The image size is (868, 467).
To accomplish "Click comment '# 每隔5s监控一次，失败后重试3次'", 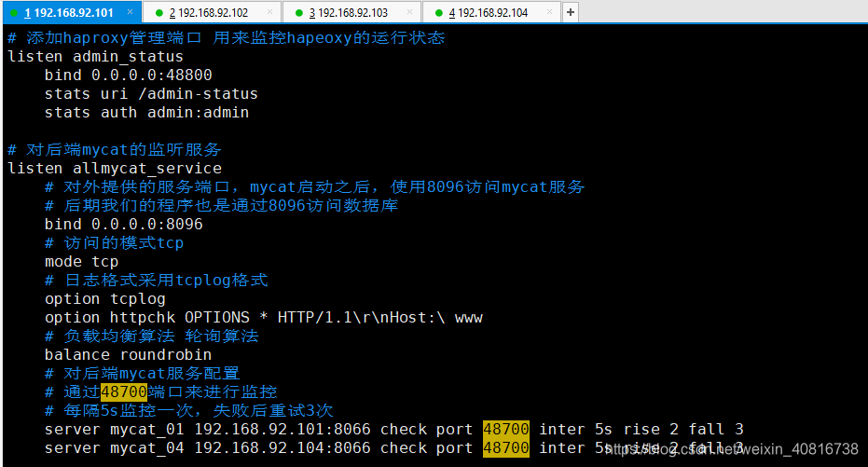I will pyautogui.click(x=188, y=410).
